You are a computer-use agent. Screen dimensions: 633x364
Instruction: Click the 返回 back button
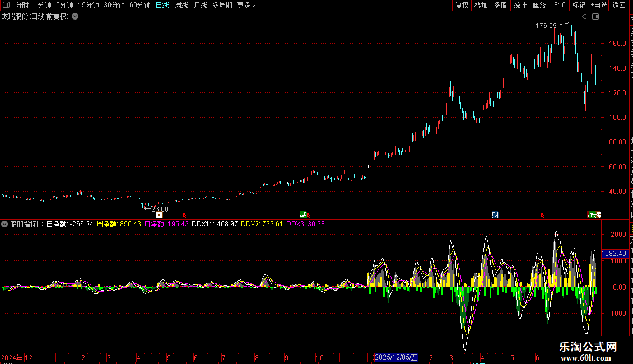618,5
